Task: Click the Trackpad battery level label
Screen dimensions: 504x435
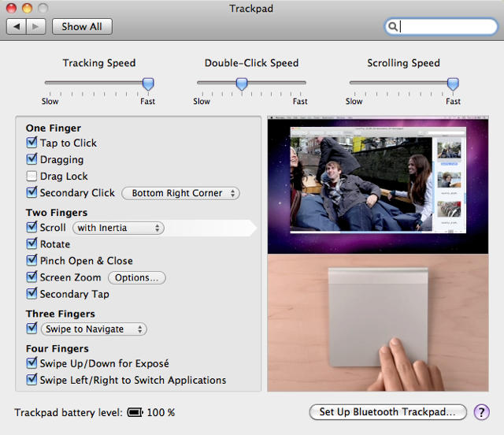Action: 69,412
